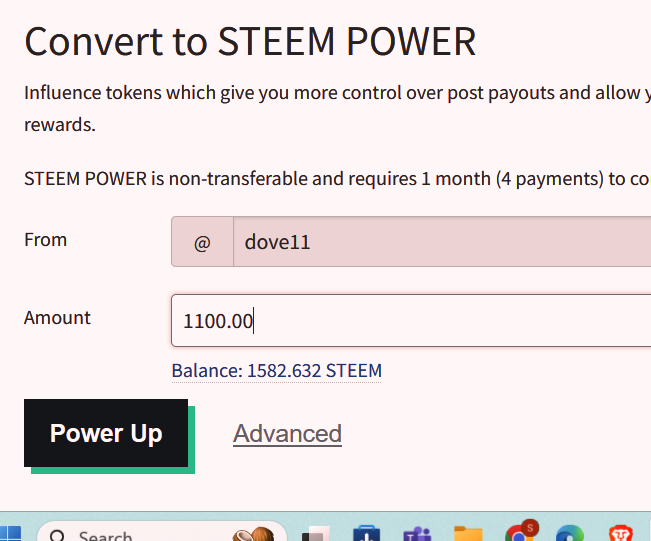Click the From label
Image resolution: width=651 pixels, height=541 pixels.
(x=45, y=240)
